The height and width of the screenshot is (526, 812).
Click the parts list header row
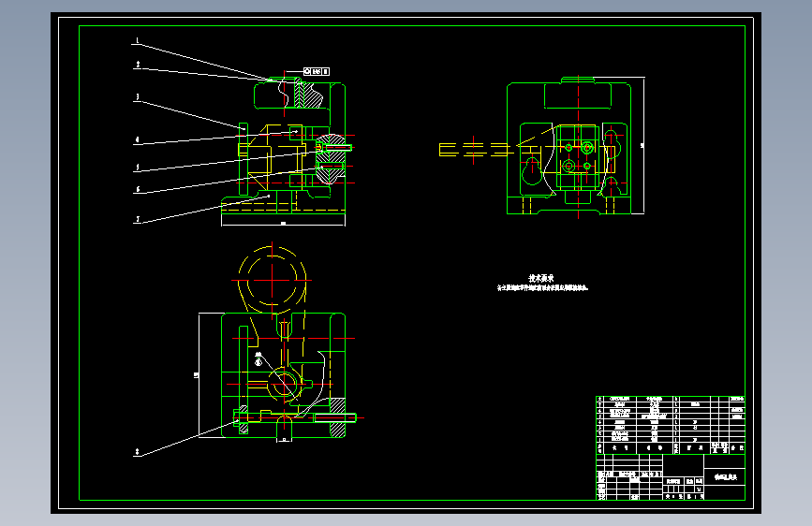pyautogui.click(x=671, y=447)
